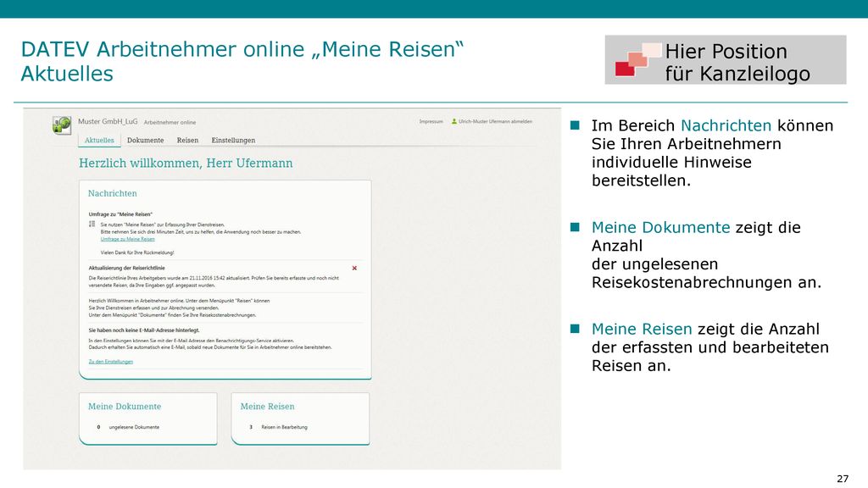
Task: Click the Sie haben noch keine E-Mail-Adresse heading
Action: click(144, 330)
